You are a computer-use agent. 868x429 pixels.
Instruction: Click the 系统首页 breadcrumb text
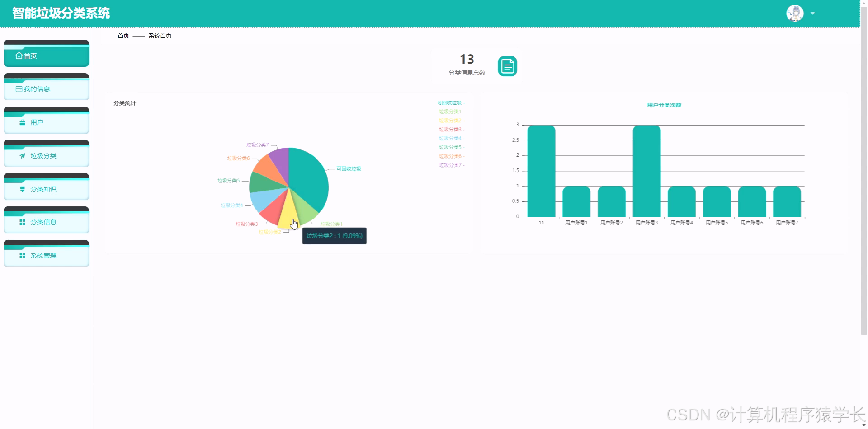coord(160,36)
